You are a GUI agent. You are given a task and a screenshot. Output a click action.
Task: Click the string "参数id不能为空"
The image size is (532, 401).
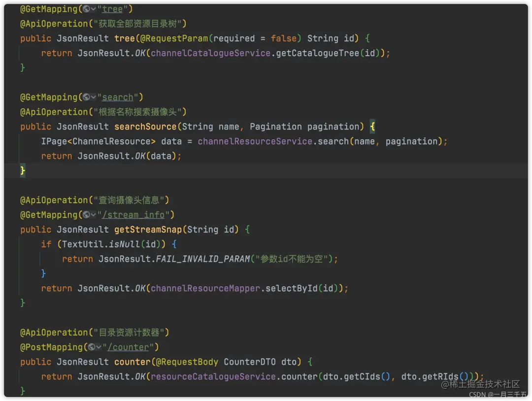pyautogui.click(x=292, y=259)
